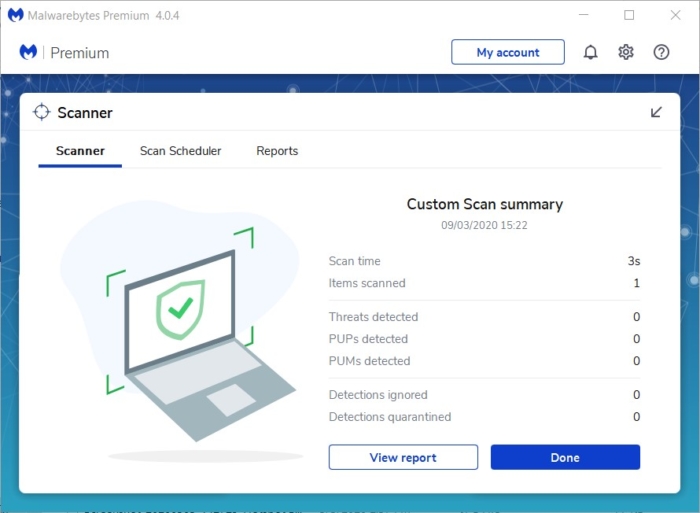The image size is (700, 513).
Task: Close the Malwarebytes window
Action: point(675,15)
